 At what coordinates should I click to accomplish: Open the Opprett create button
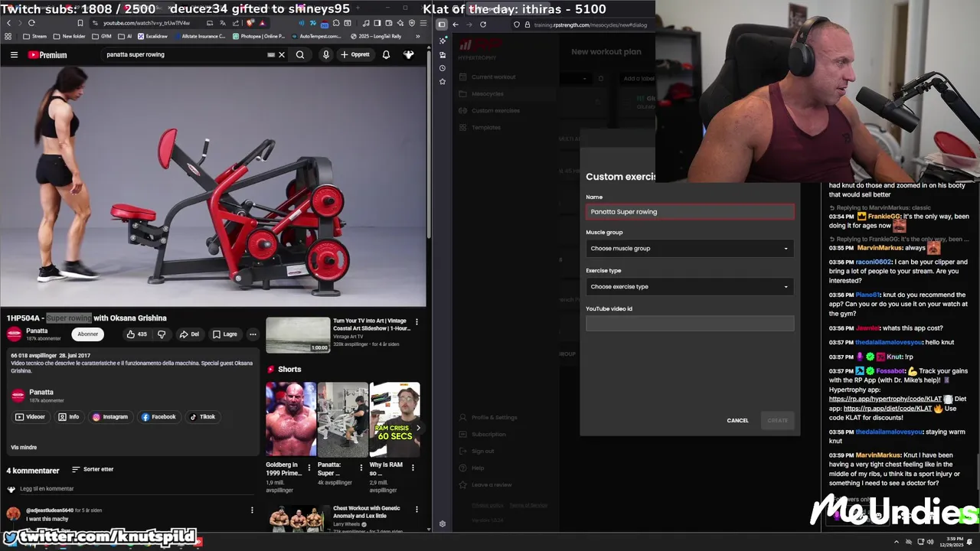tap(355, 54)
